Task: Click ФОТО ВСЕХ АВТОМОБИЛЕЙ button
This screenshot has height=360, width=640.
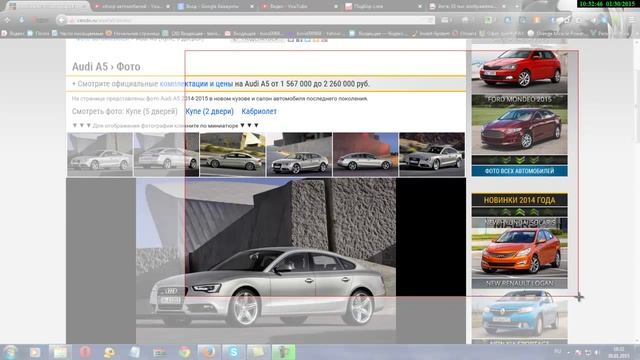Action: pos(519,171)
